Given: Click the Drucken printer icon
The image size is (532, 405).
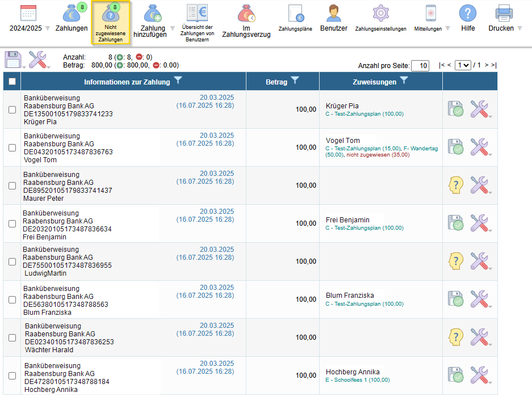Looking at the screenshot, I should click(x=504, y=13).
